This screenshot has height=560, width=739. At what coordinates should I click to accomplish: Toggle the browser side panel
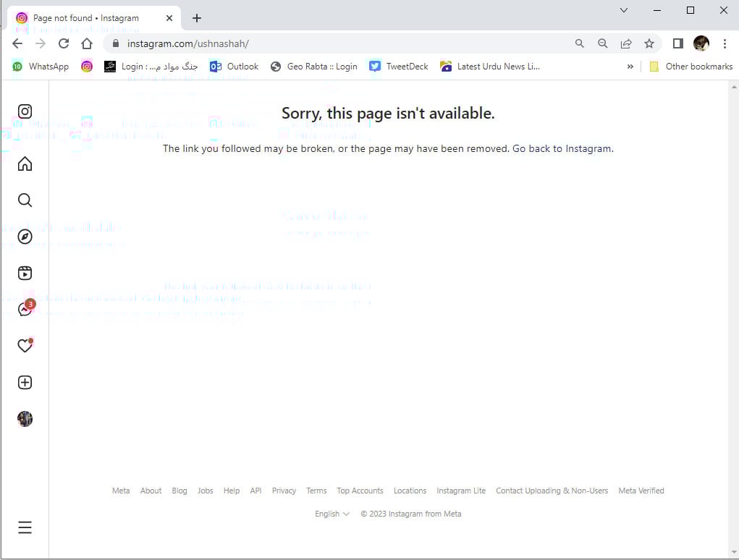[x=677, y=43]
